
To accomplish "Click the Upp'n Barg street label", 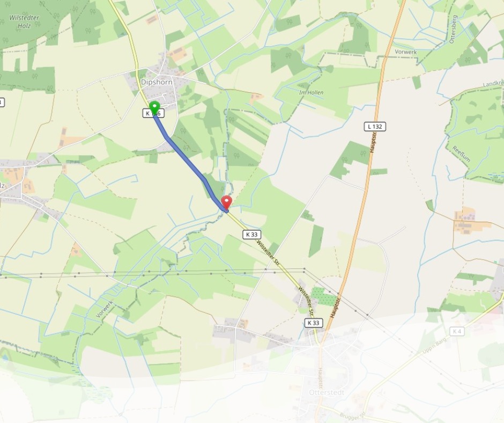I will (434, 347).
